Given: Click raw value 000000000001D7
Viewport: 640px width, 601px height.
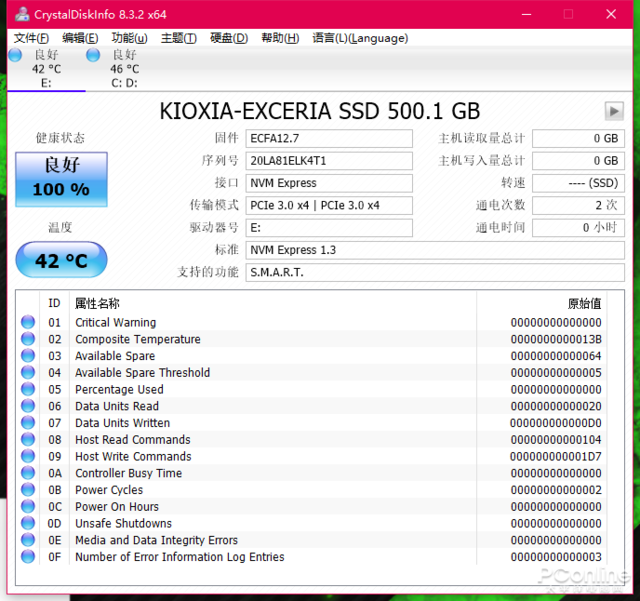Looking at the screenshot, I should 556,456.
